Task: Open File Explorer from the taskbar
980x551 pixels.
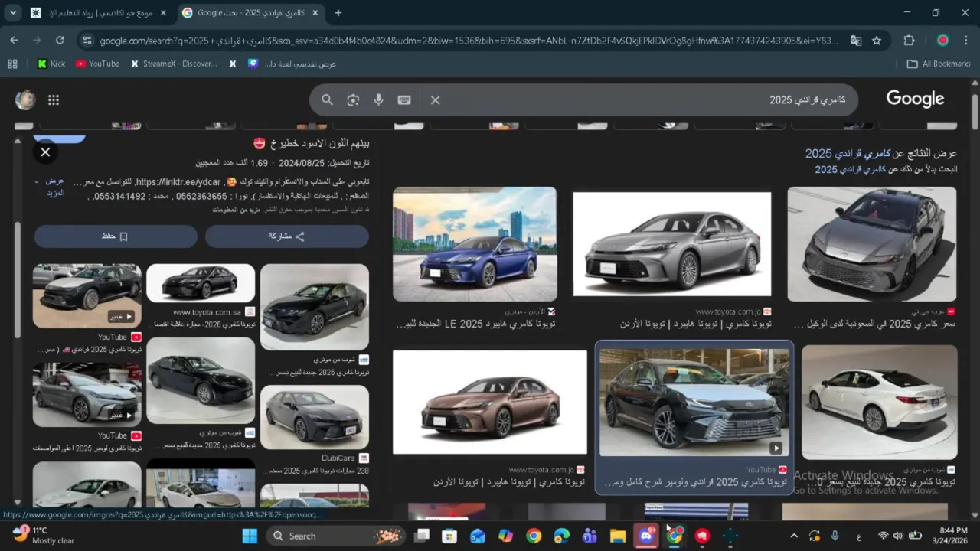Action: (618, 536)
